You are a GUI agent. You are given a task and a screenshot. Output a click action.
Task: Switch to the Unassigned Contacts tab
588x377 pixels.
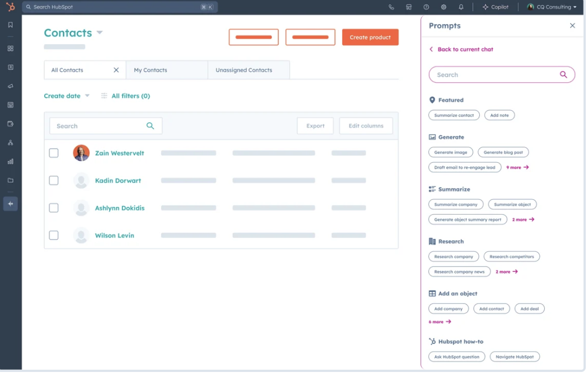pyautogui.click(x=249, y=70)
